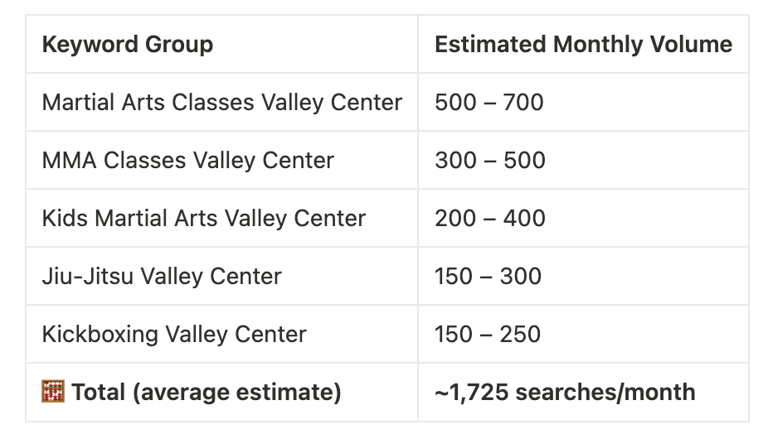
Task: Select the Martial Arts Classes Valley Center cell
Action: [x=222, y=102]
